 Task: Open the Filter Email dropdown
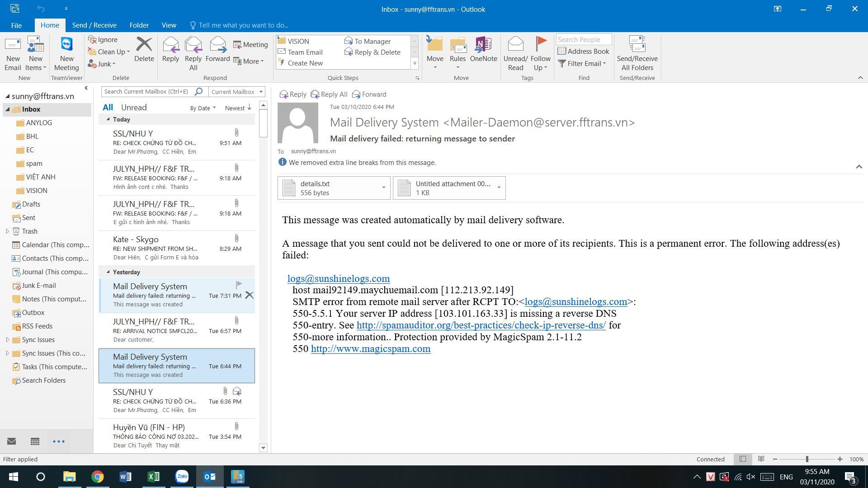[582, 64]
